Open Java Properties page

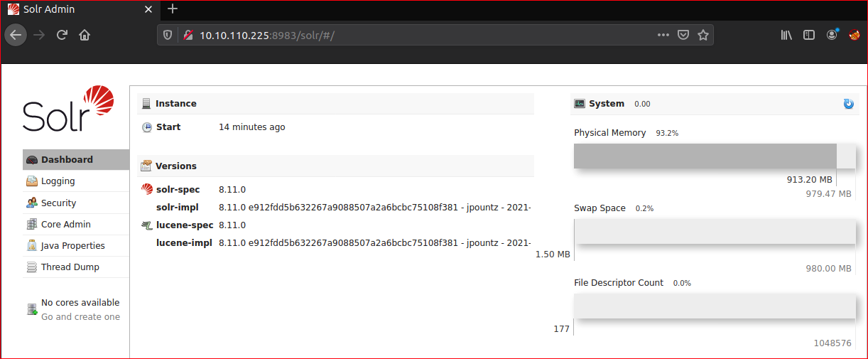click(x=76, y=245)
